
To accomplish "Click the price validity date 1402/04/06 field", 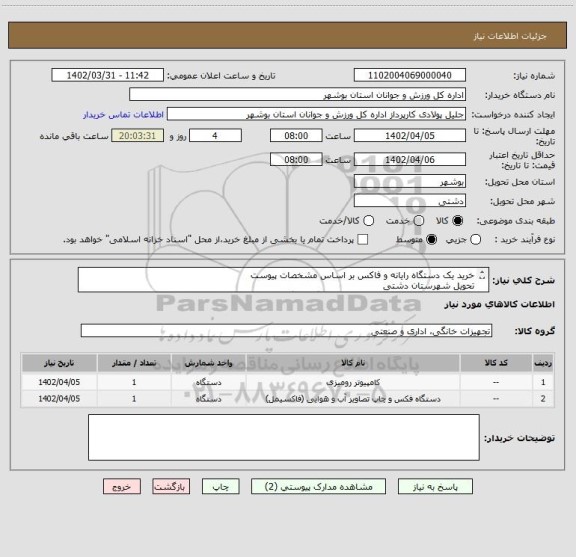I will click(410, 159).
